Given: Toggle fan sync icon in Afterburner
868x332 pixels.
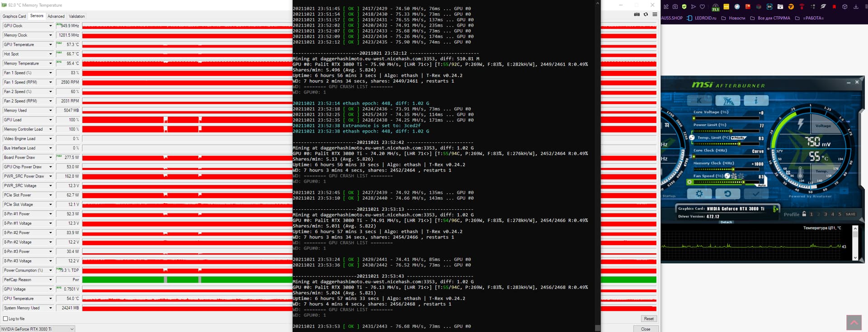Looking at the screenshot, I should (727, 176).
